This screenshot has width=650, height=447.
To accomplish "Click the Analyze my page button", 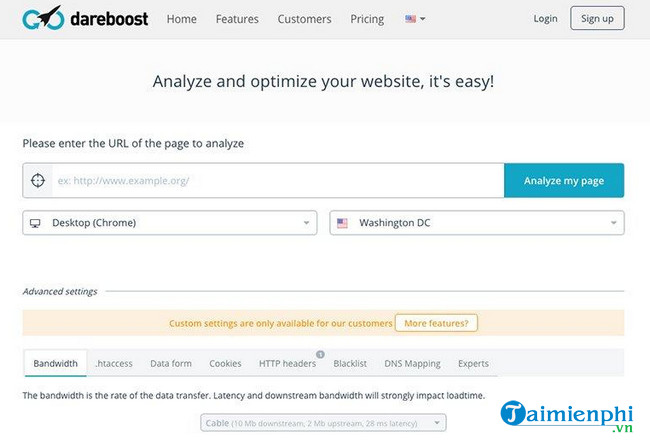I will point(564,180).
